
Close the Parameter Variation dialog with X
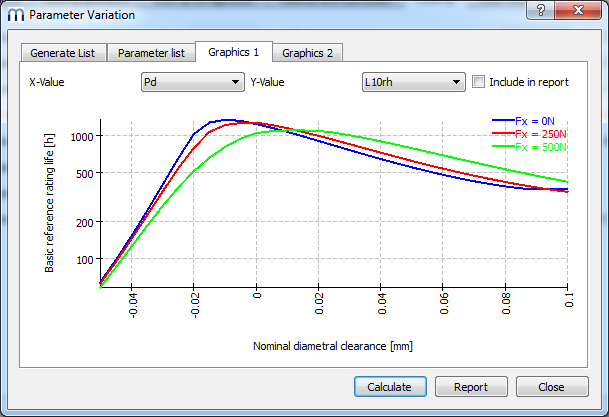[578, 10]
